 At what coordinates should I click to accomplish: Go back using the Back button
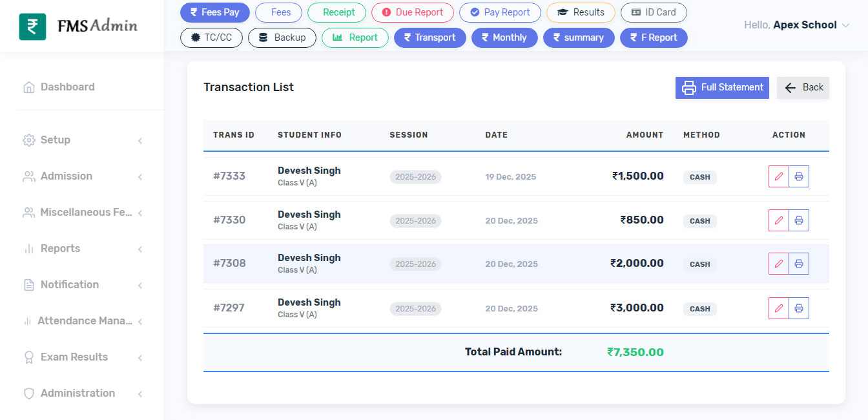[x=803, y=88]
